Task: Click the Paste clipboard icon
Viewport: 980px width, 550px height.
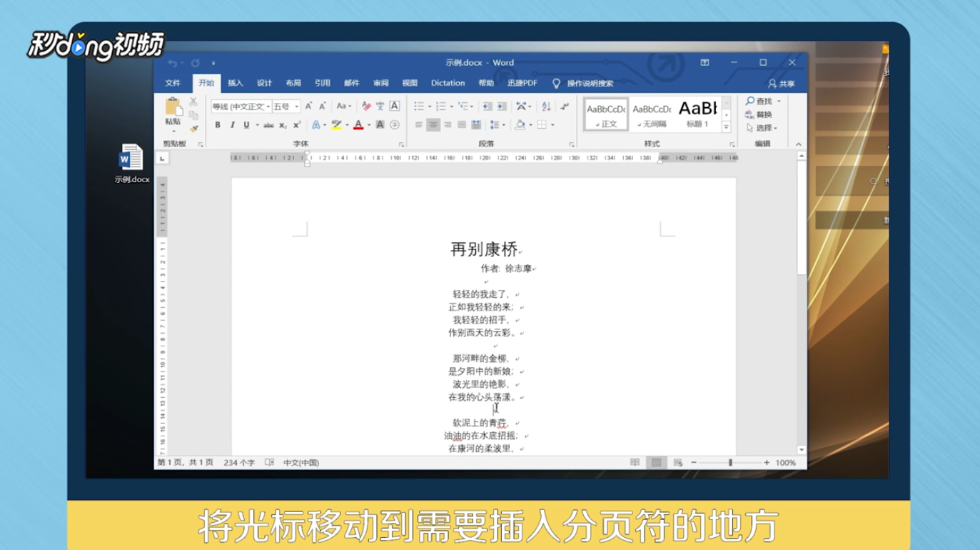Action: click(173, 107)
